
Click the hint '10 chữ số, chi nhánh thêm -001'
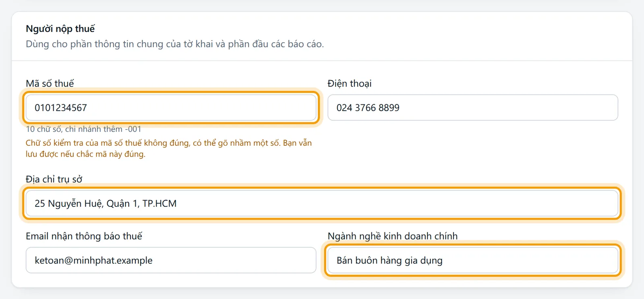click(x=83, y=129)
